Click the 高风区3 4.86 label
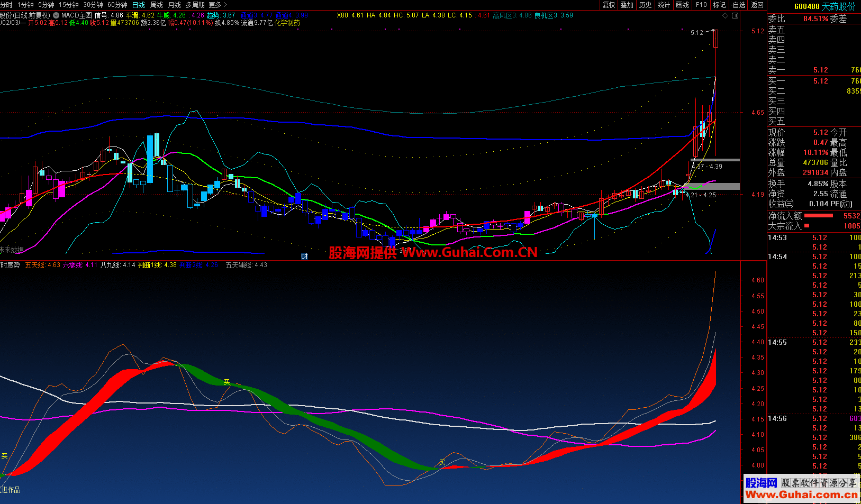861x504 pixels. pos(512,15)
